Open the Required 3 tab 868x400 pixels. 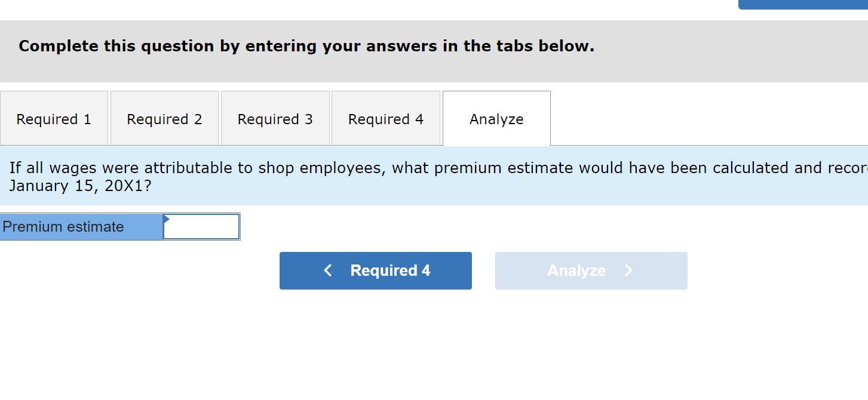(x=275, y=119)
